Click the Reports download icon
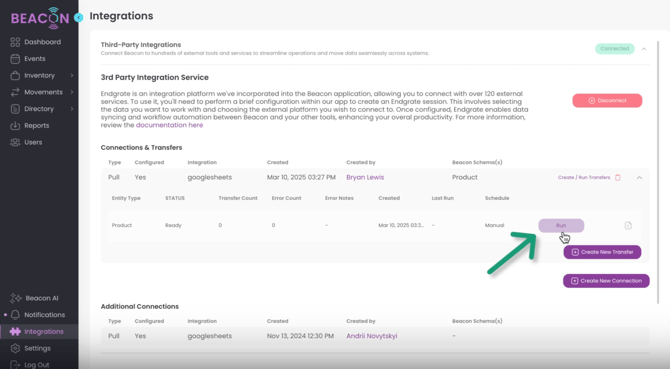 [x=15, y=126]
